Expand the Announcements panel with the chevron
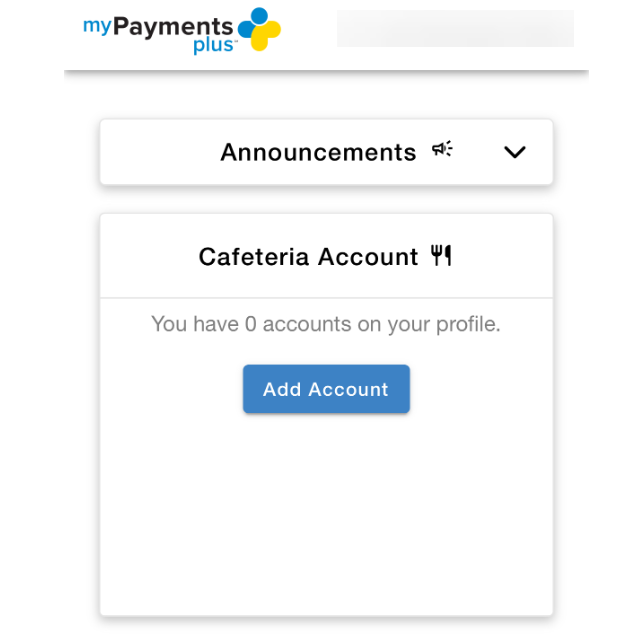The height and width of the screenshot is (642, 631). pyautogui.click(x=514, y=152)
